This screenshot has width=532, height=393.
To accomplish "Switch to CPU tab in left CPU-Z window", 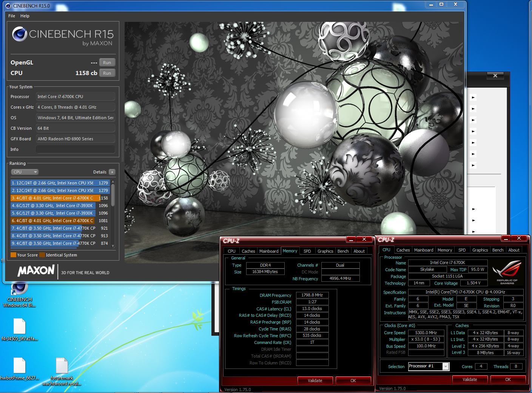I will pyautogui.click(x=231, y=251).
